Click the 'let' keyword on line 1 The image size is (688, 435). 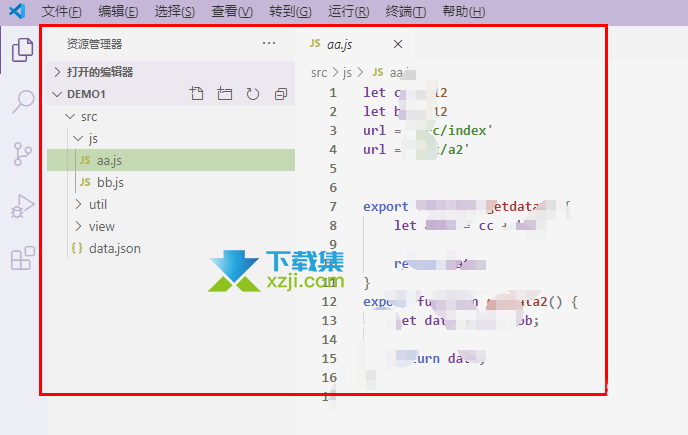(374, 93)
